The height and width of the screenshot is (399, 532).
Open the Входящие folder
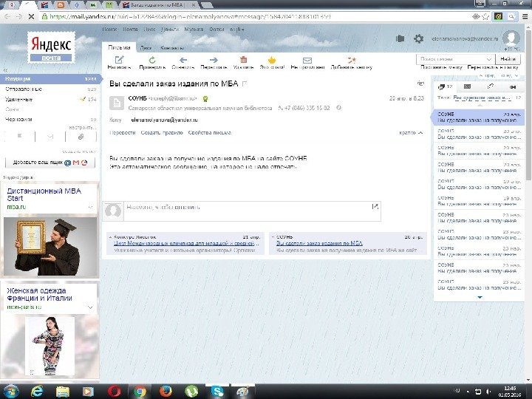50,79
